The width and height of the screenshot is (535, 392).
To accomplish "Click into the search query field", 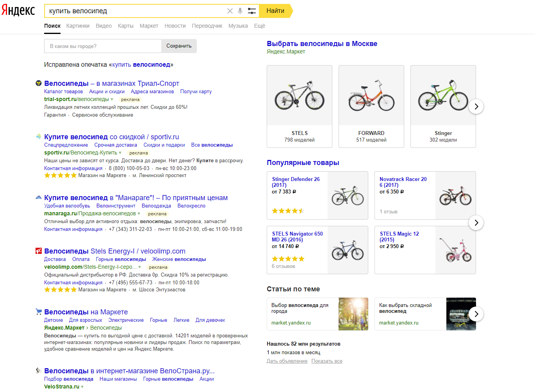I will (135, 11).
